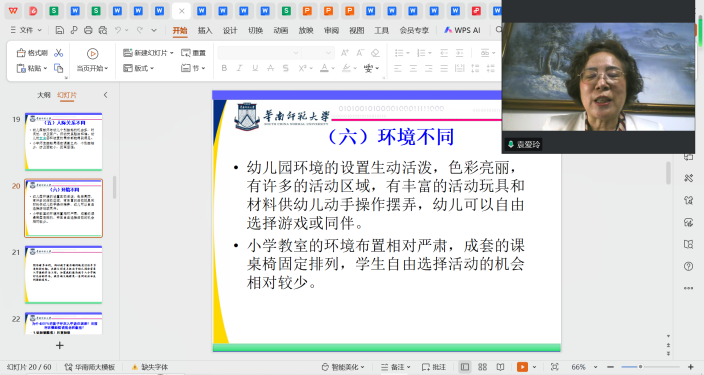Expand the New Slide (新建幻灯片) dropdown
704x375 pixels.
click(172, 53)
